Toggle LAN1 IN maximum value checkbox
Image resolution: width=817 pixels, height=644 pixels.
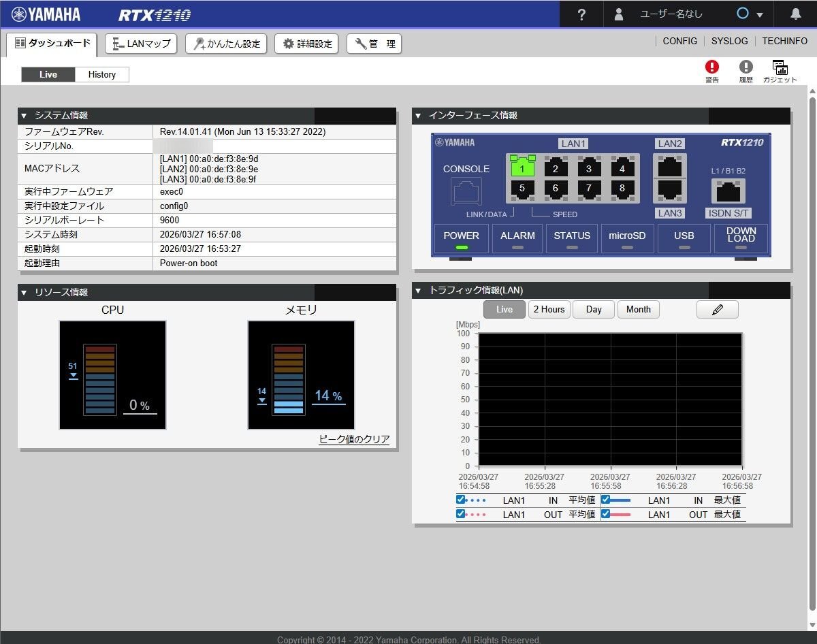coord(606,500)
